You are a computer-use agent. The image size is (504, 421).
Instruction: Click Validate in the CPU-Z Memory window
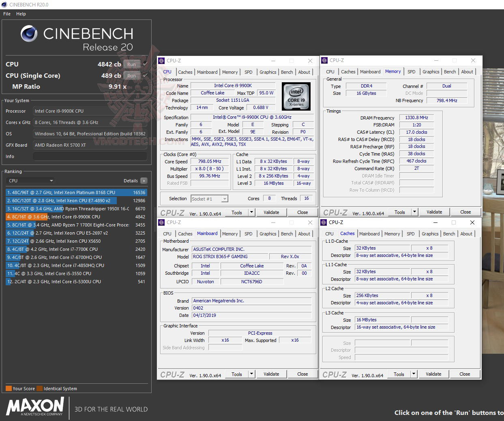pyautogui.click(x=434, y=212)
